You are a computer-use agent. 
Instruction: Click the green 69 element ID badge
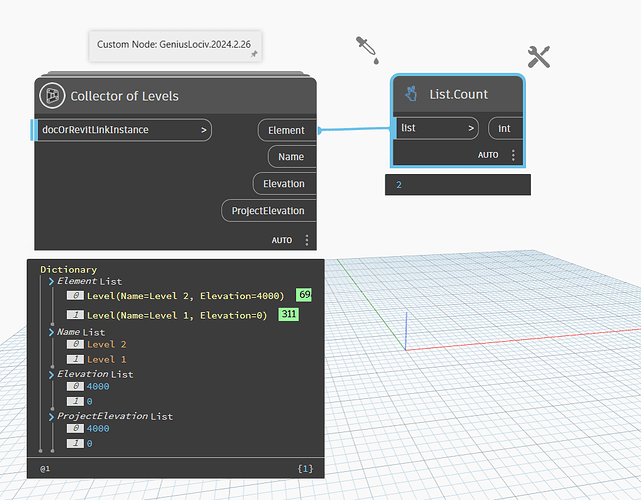pos(304,295)
